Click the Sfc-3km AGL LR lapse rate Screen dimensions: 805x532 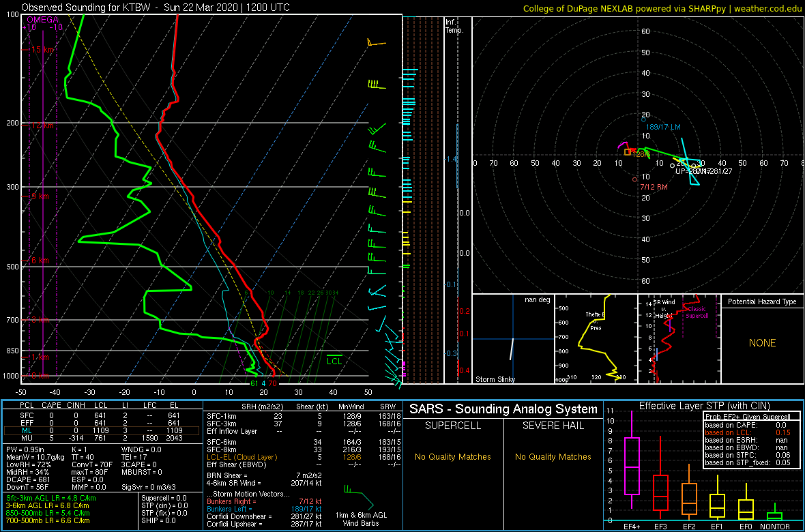[x=51, y=498]
